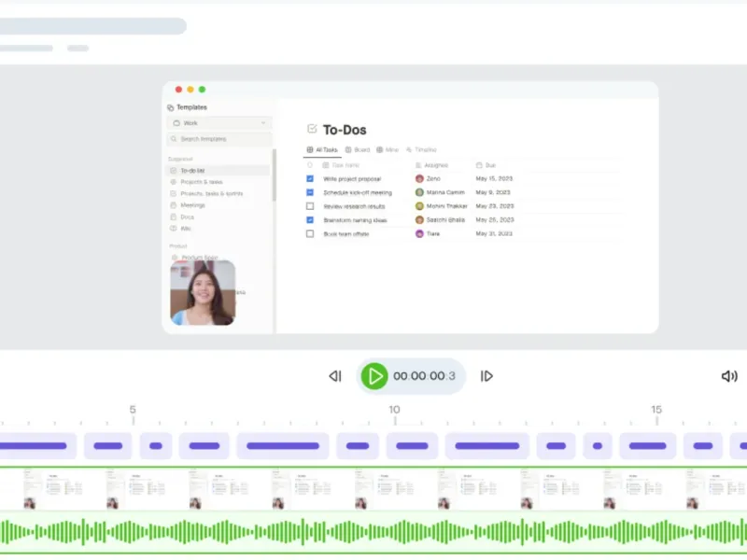
Task: Skip back with the previous-frame icon
Action: point(335,376)
